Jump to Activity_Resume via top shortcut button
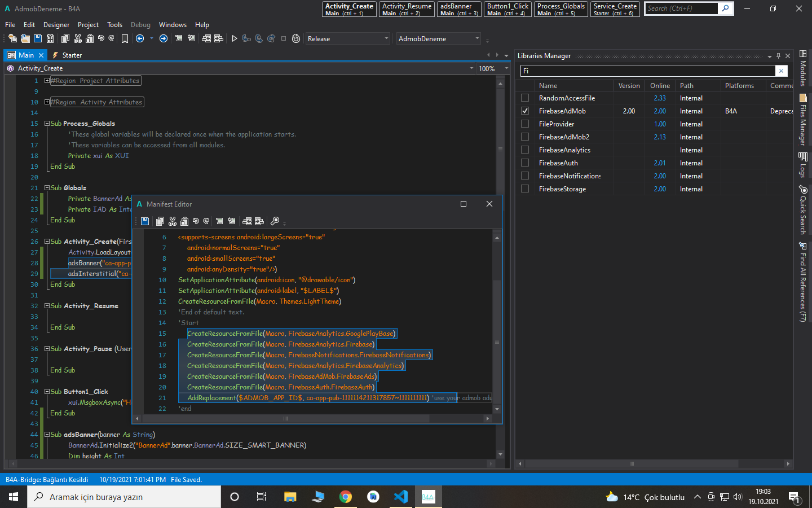The height and width of the screenshot is (508, 812). (x=407, y=9)
